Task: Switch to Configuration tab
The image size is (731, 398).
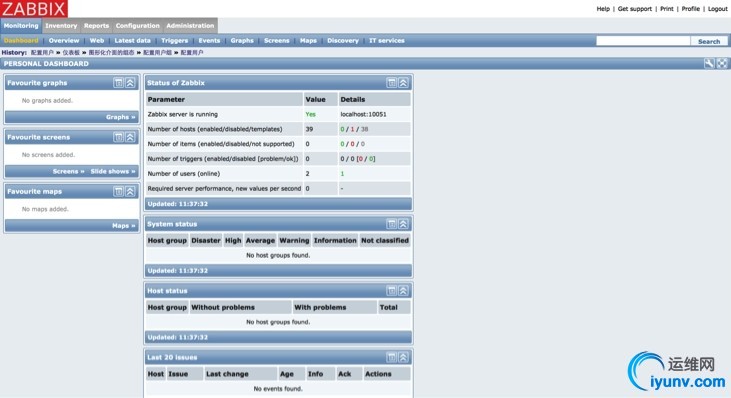Action: click(138, 26)
